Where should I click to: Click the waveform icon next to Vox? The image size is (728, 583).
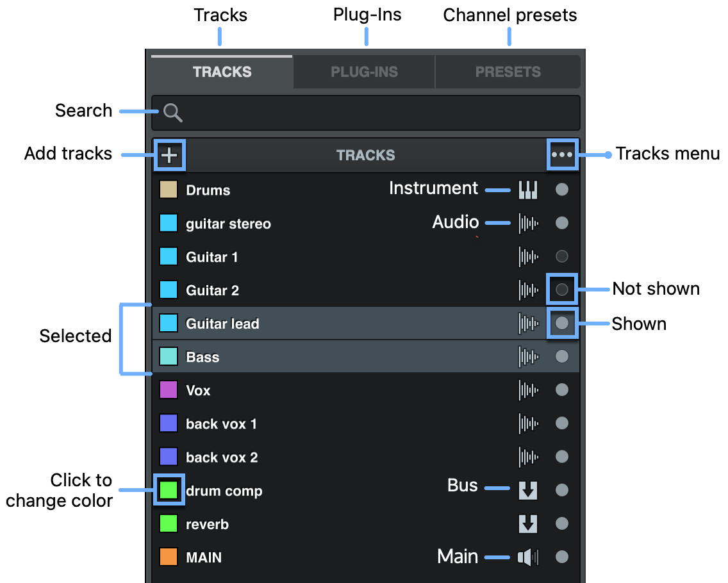point(527,390)
